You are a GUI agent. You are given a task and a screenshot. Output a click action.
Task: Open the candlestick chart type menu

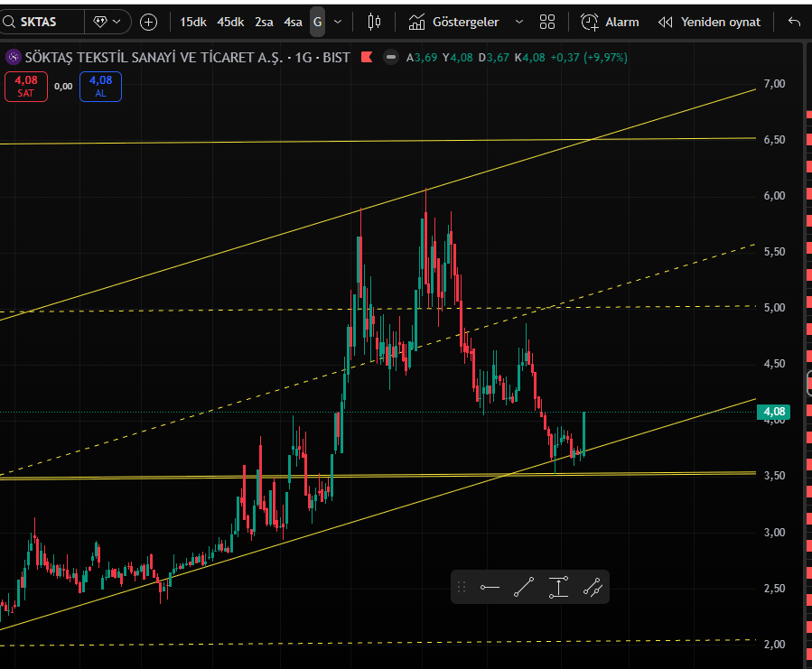pos(374,22)
